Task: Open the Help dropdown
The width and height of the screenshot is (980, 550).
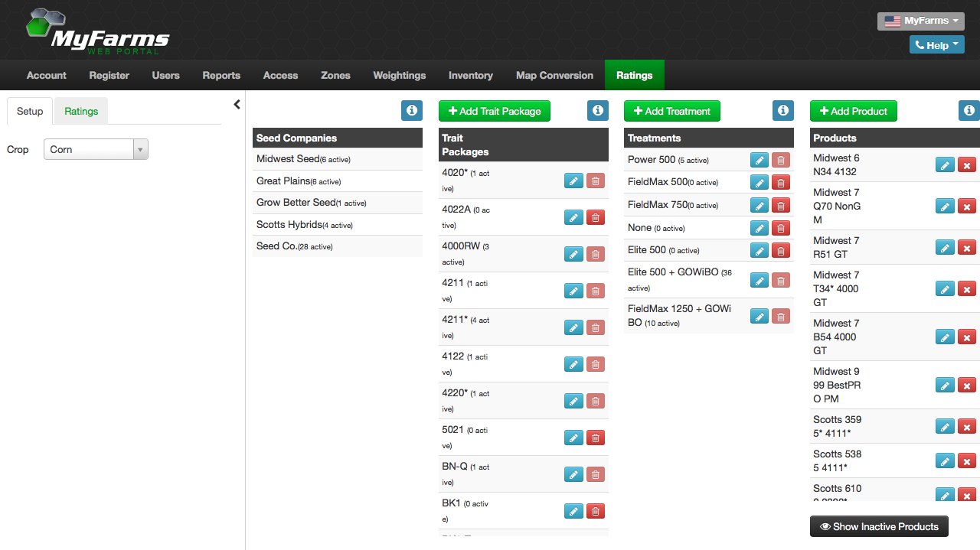Action: [937, 45]
